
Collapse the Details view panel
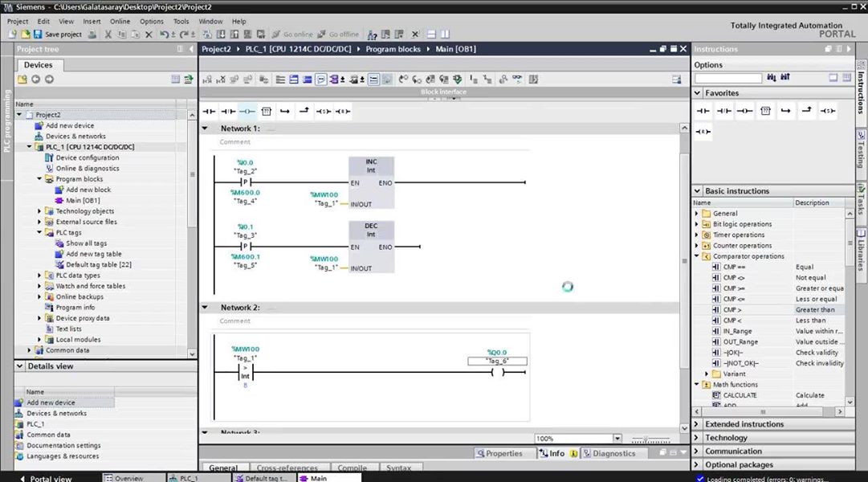[x=20, y=366]
